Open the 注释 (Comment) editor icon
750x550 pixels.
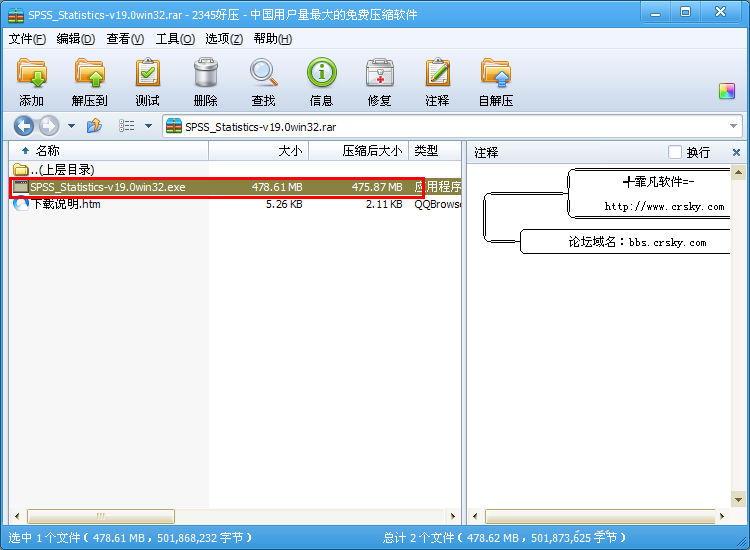click(x=438, y=73)
